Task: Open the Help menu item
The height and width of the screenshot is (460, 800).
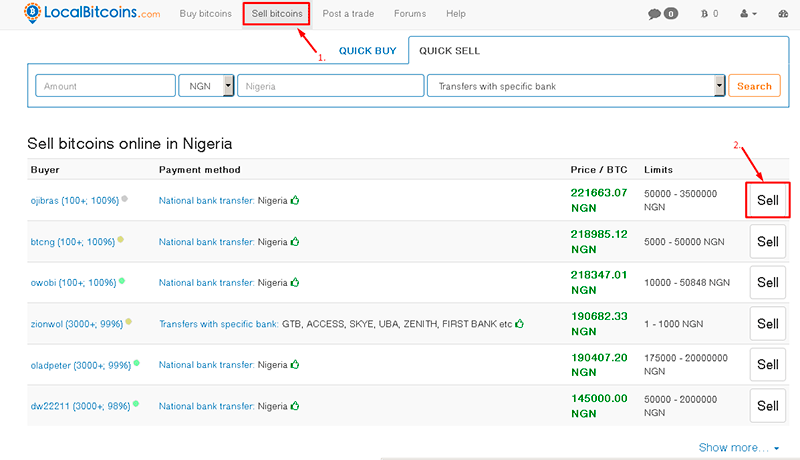Action: pos(456,14)
